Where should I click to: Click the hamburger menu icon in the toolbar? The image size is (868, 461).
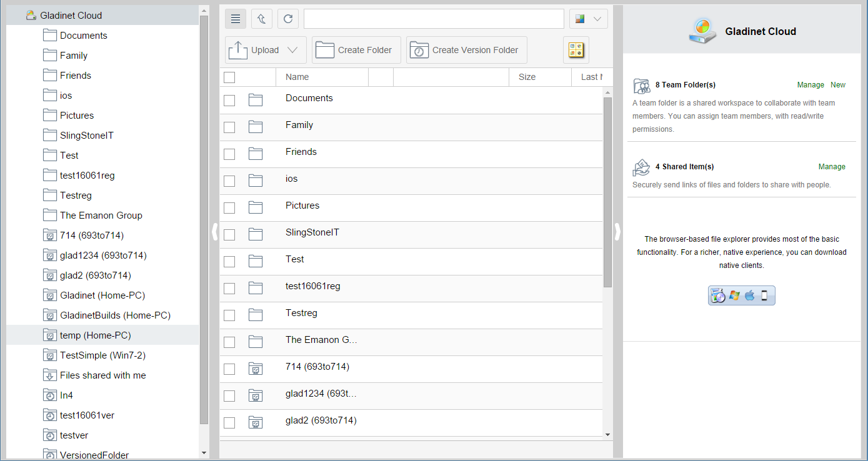click(236, 19)
